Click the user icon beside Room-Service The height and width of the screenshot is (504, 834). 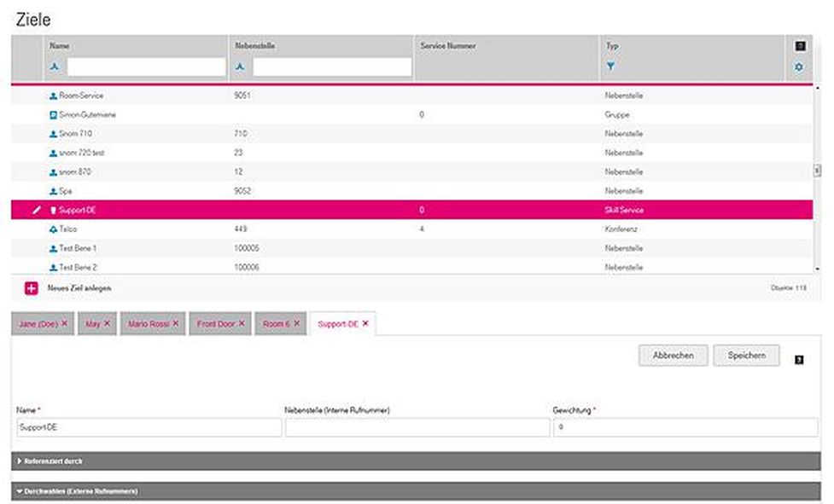click(x=53, y=96)
